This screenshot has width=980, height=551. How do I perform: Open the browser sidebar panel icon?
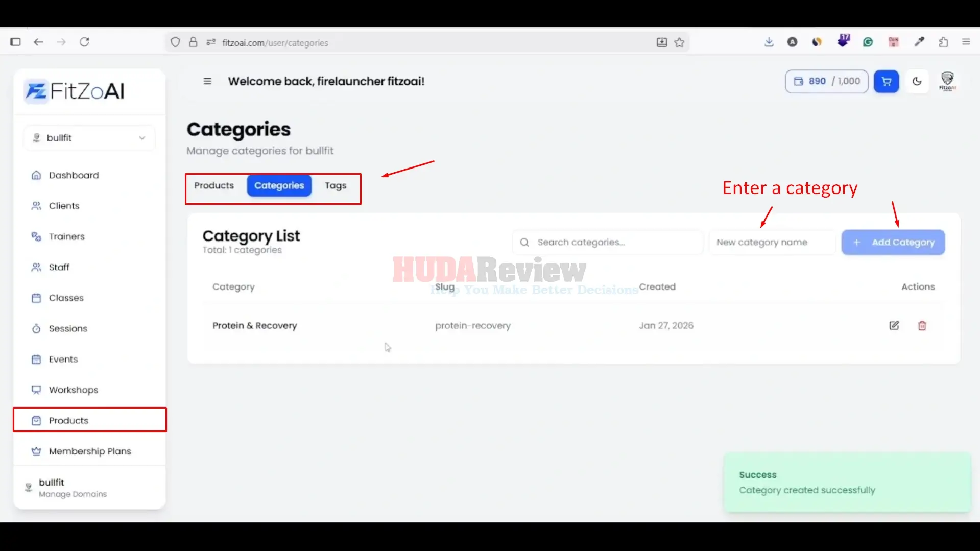(15, 42)
